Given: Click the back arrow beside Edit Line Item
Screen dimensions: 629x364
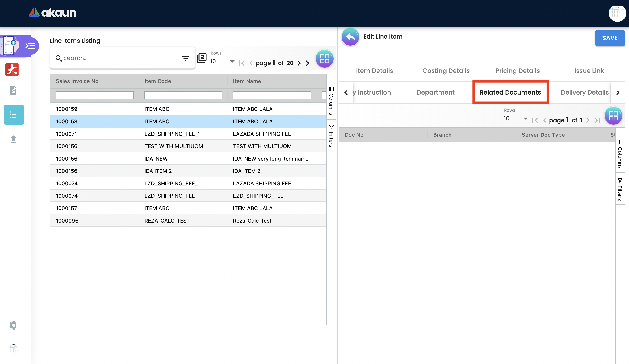Looking at the screenshot, I should tap(350, 37).
